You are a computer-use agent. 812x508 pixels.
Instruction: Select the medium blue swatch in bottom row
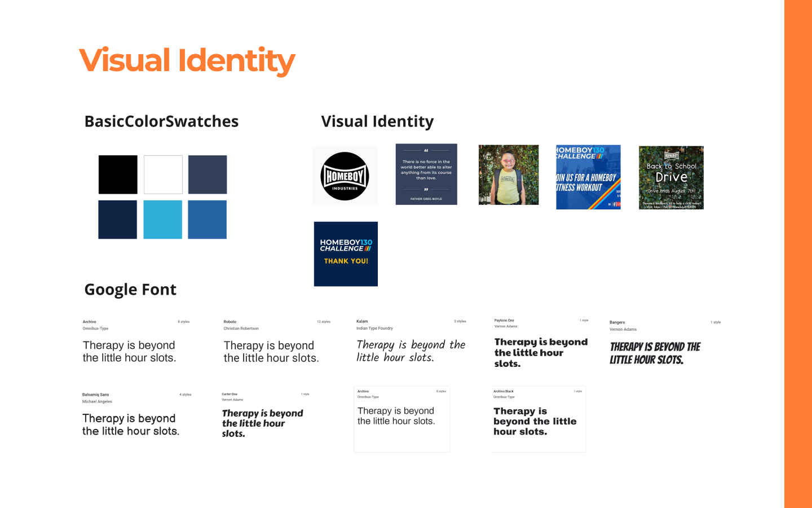208,220
